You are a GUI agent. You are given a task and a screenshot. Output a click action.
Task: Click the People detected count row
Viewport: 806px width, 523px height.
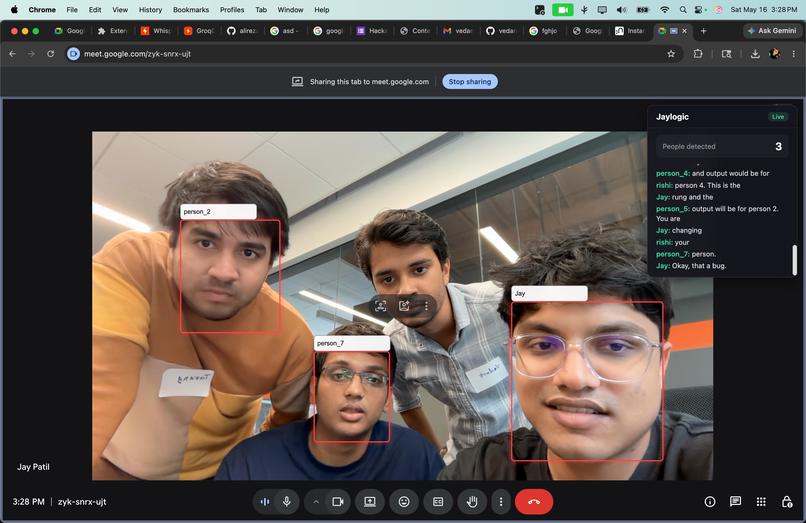[x=722, y=147]
